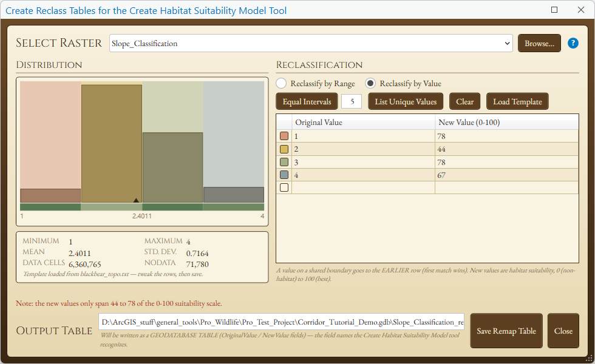Click the 2.4011 axis label under histogram
Screen dimensions: 595x364
[x=142, y=216]
